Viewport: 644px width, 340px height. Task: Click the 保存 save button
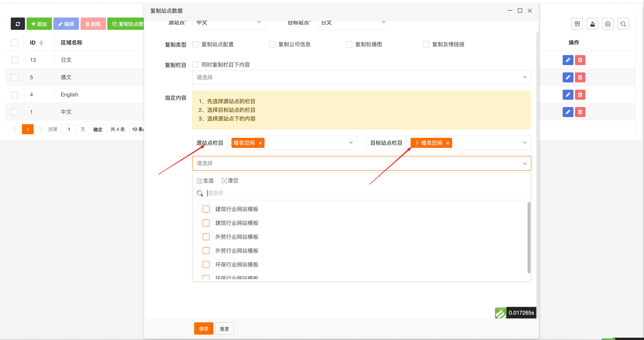click(x=204, y=328)
